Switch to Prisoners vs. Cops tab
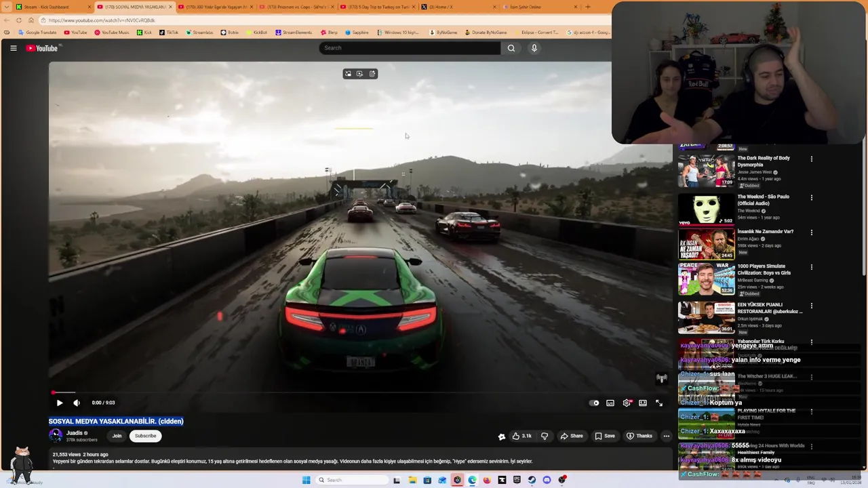The image size is (868, 488). (x=297, y=7)
